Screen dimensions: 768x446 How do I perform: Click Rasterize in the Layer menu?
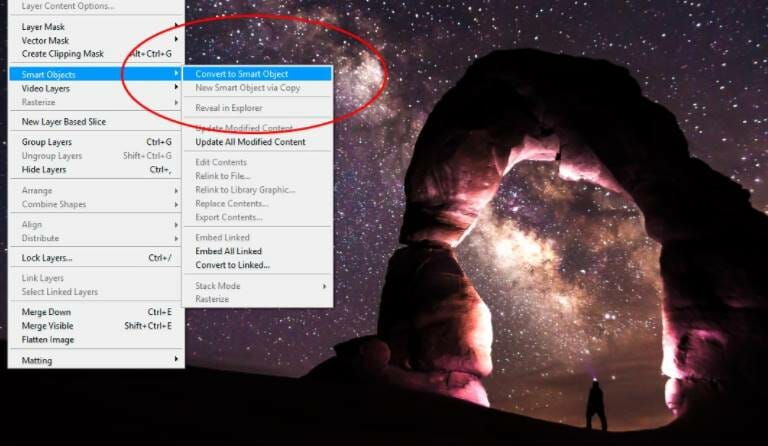pyautogui.click(x=96, y=102)
